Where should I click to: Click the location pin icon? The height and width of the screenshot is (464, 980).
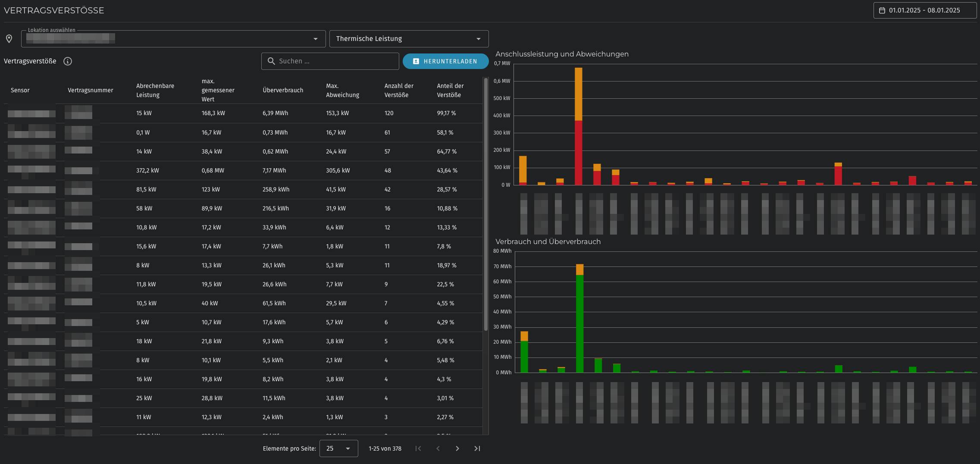click(9, 39)
